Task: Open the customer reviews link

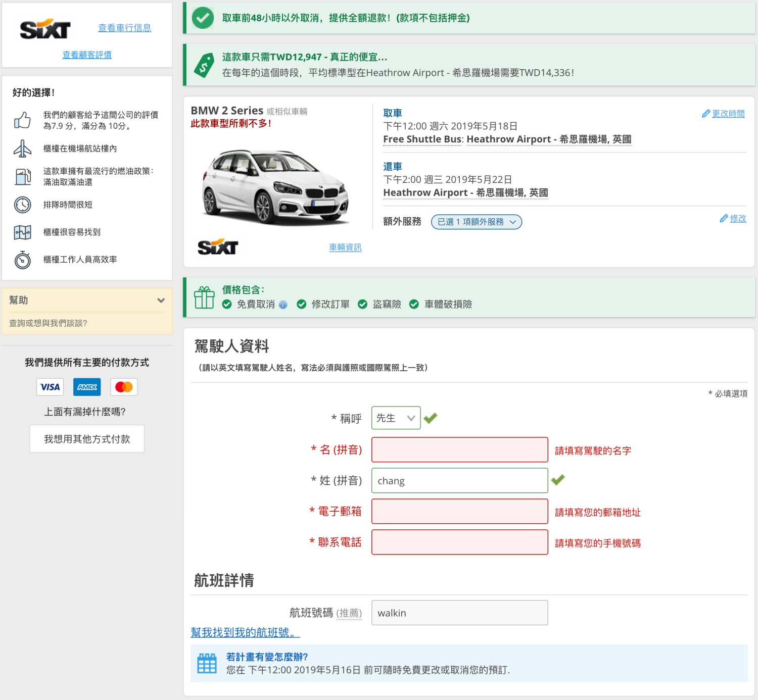Action: click(x=87, y=55)
